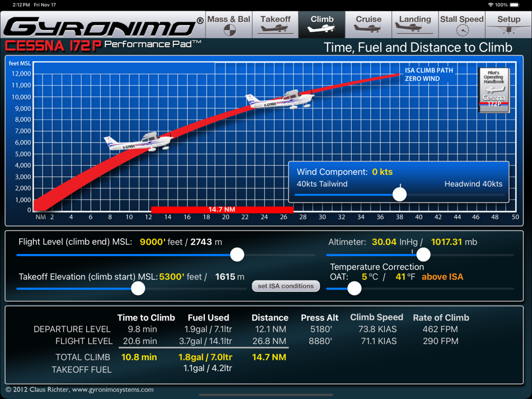Tap flight level 3.7gal / 14.1ltr cell
532x399 pixels.
point(206,341)
